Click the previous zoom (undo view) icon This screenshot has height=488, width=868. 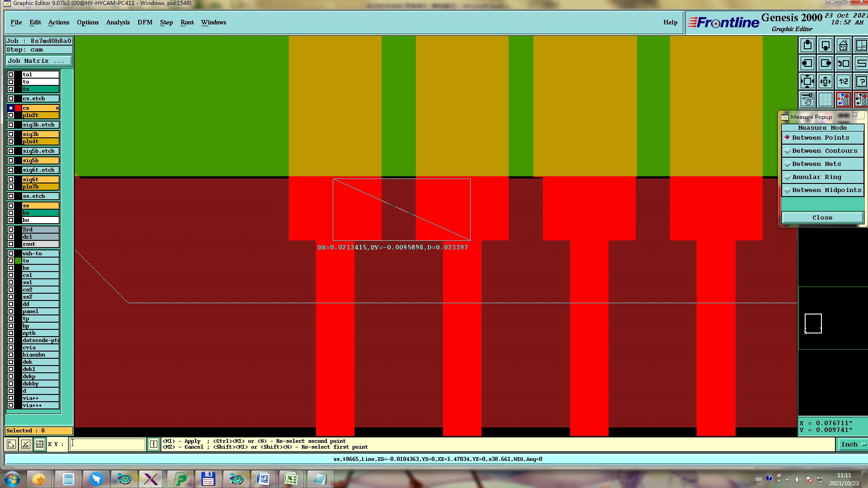[x=843, y=63]
